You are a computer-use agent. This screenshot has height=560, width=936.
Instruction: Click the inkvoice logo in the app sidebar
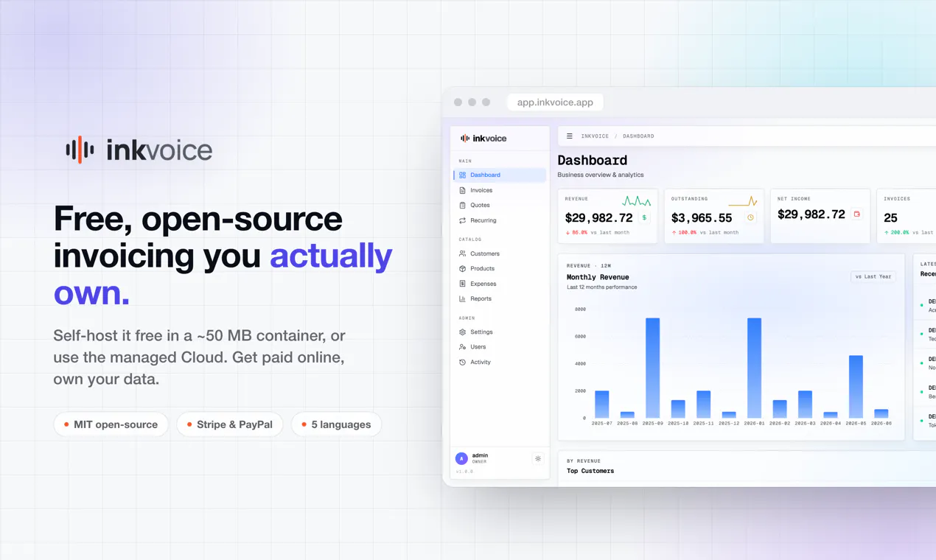click(483, 138)
